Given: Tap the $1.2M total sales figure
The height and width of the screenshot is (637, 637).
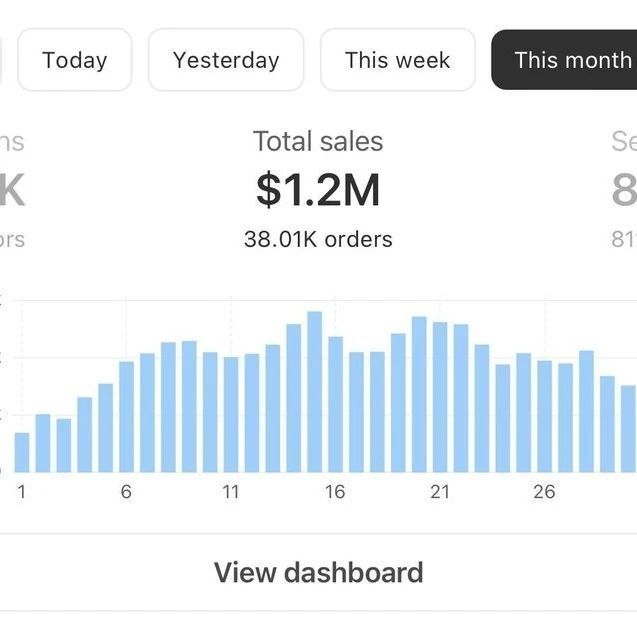Looking at the screenshot, I should [318, 190].
